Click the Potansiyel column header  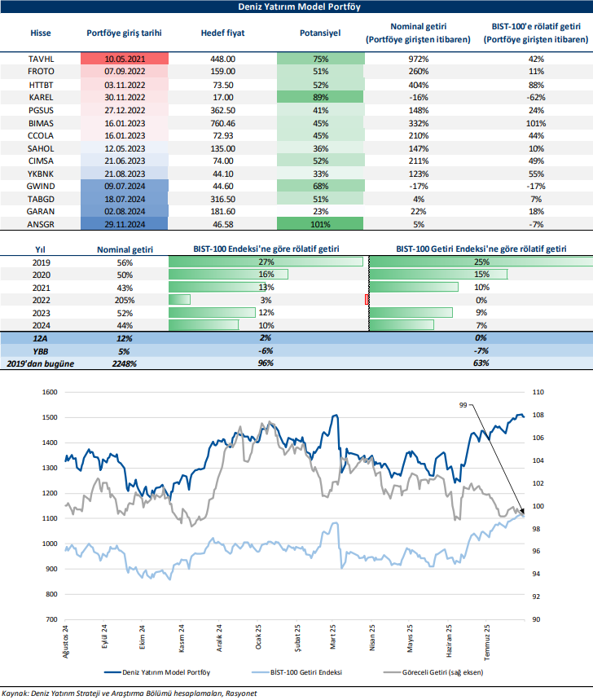coord(320,33)
